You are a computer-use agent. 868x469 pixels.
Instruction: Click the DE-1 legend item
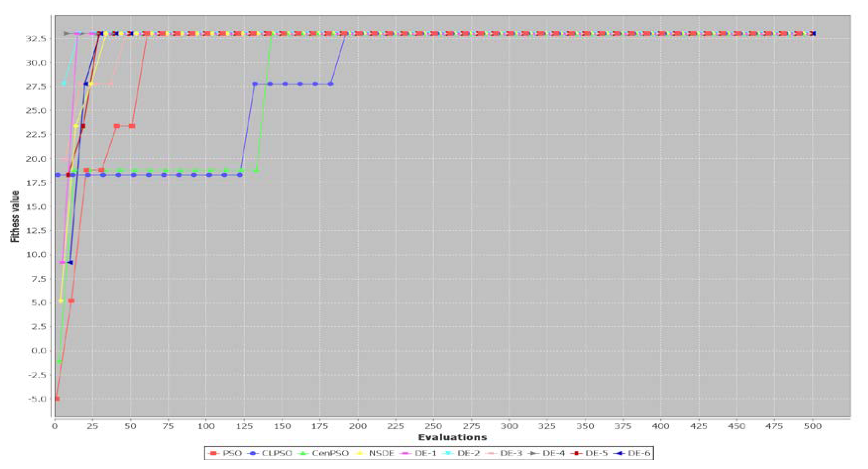425,453
